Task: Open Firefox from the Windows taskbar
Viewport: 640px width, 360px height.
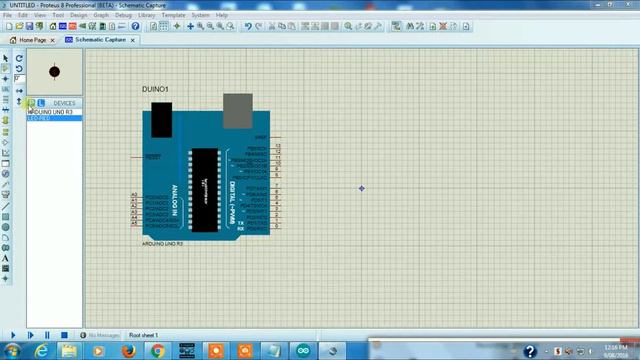Action: (x=128, y=351)
